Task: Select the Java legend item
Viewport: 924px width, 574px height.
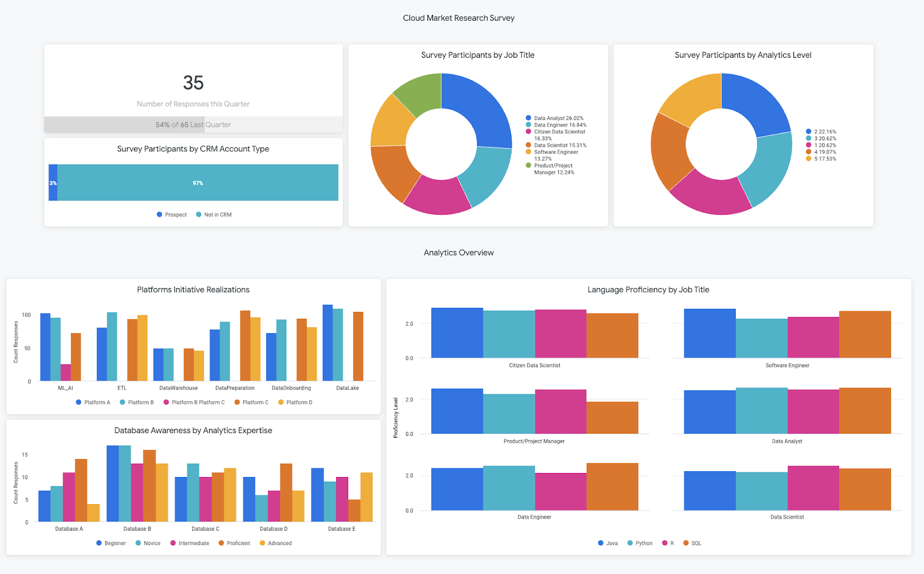Action: pyautogui.click(x=608, y=543)
